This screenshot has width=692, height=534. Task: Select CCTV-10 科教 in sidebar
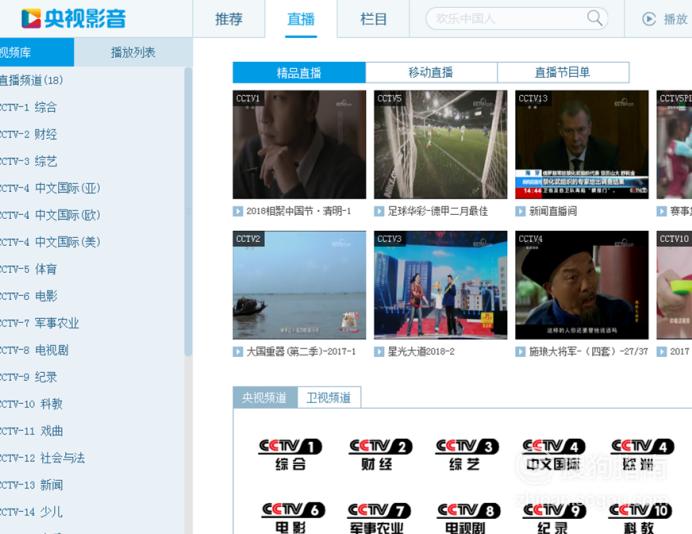click(x=31, y=404)
